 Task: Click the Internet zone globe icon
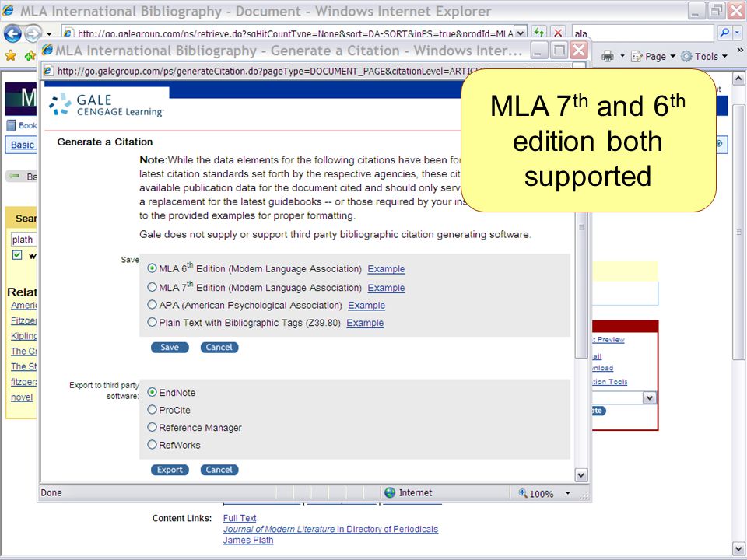390,493
